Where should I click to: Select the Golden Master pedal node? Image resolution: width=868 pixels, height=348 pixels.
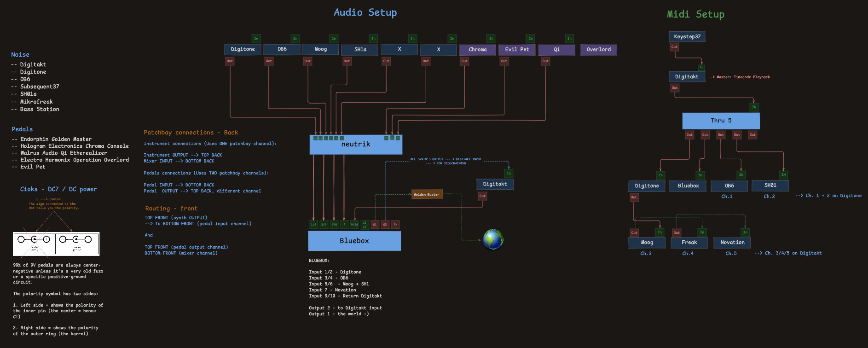[427, 195]
